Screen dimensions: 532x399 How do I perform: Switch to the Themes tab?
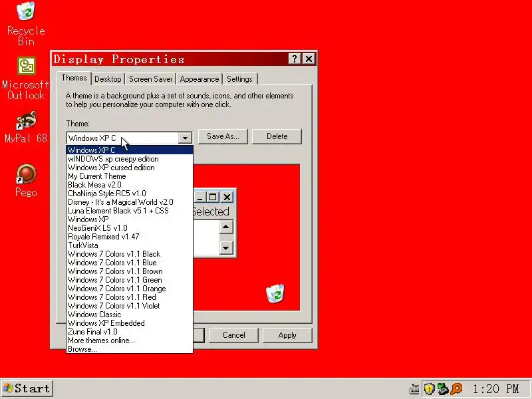pyautogui.click(x=74, y=78)
